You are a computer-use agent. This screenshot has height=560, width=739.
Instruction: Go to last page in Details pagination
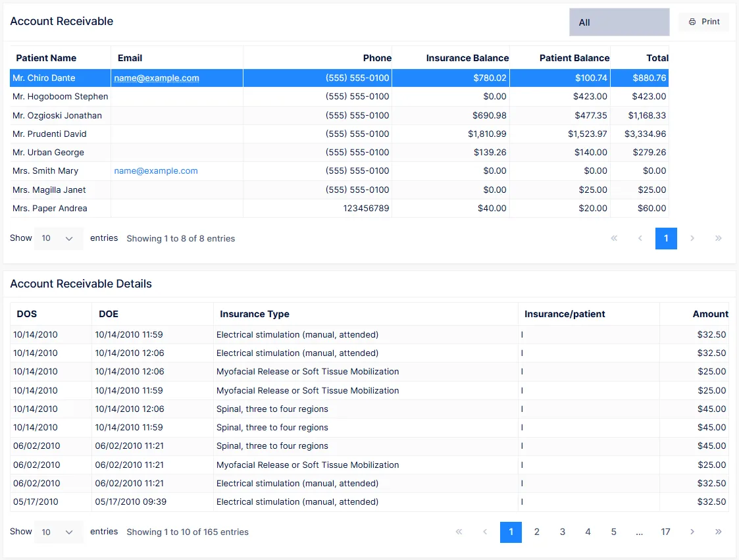(718, 532)
